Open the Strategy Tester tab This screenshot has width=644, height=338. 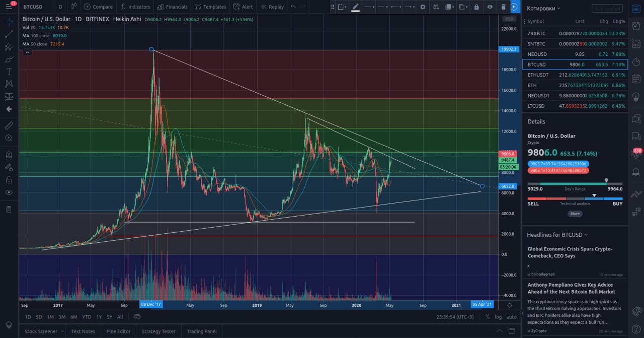pyautogui.click(x=158, y=331)
